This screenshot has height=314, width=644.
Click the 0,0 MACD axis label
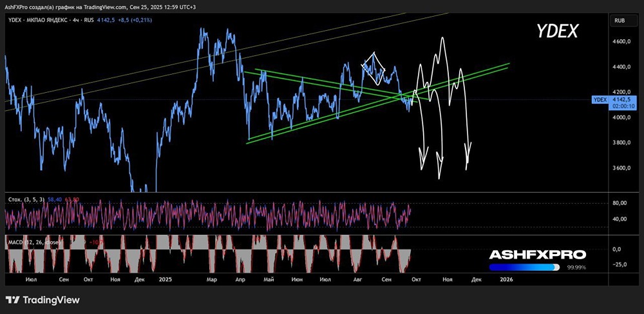(x=616, y=249)
